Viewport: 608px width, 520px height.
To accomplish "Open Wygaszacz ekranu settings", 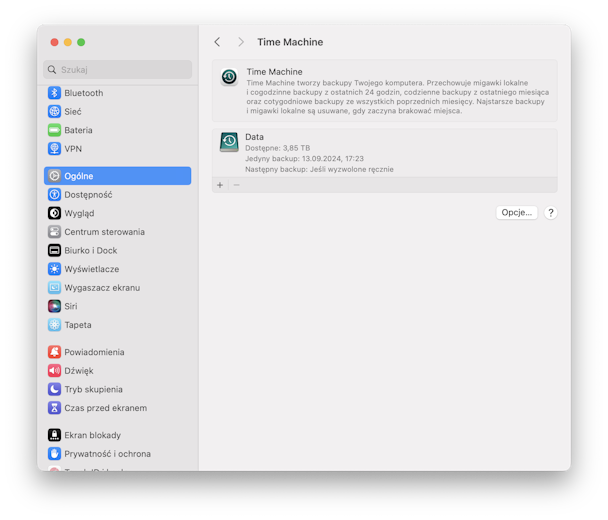I will click(x=117, y=288).
